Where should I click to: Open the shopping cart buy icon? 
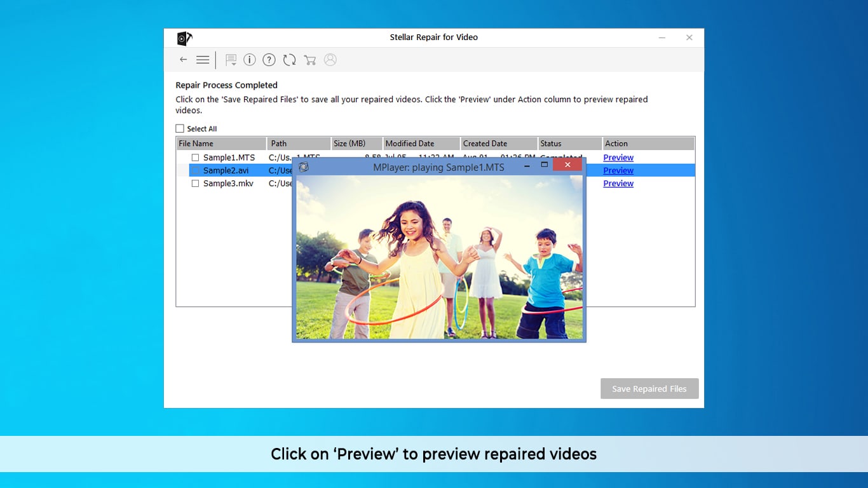(x=310, y=60)
